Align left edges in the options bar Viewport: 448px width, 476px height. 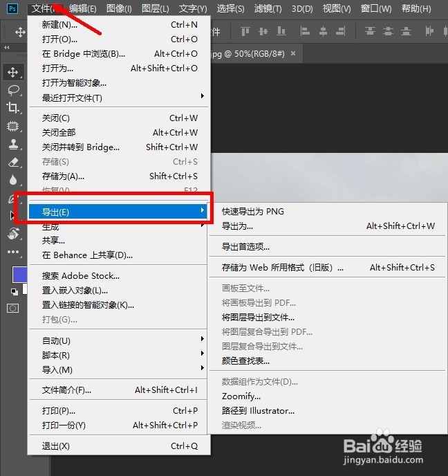point(305,31)
